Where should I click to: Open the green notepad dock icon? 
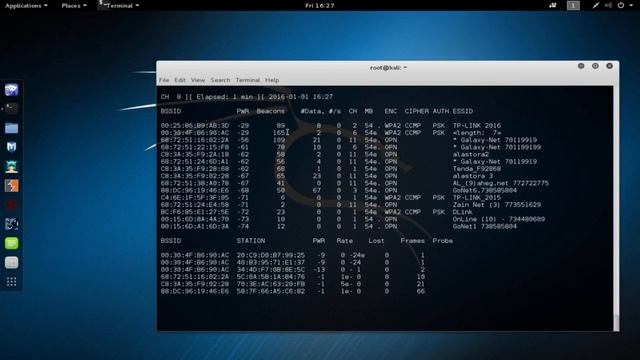pyautogui.click(x=11, y=243)
